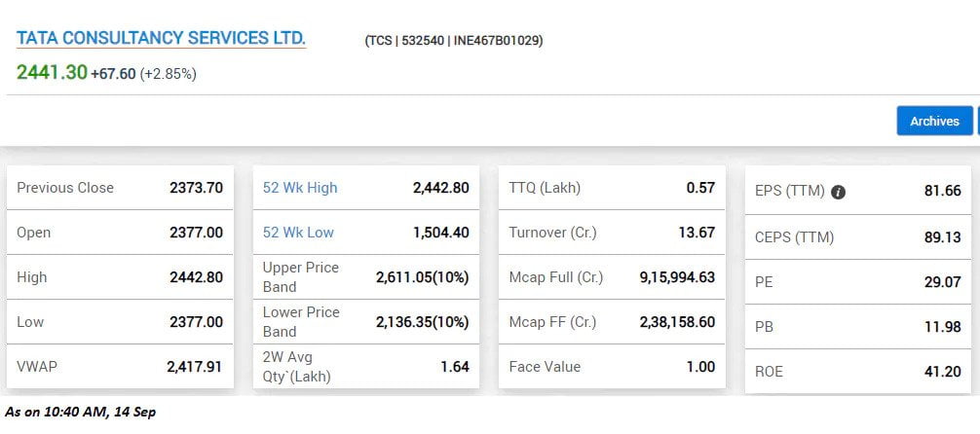
Task: Click the Mcap Full (Cr.) label
Action: pos(555,277)
